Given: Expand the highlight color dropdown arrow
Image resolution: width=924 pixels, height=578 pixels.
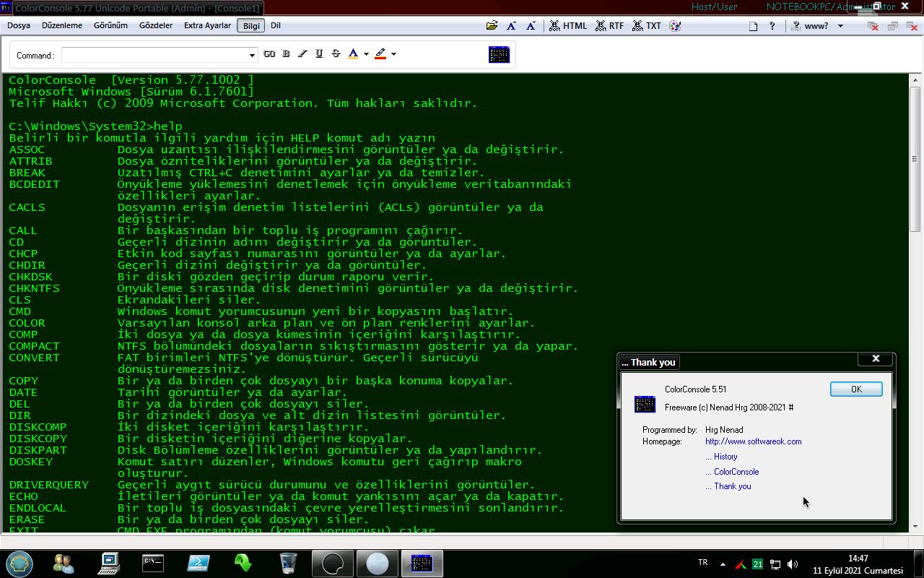Looking at the screenshot, I should pos(393,54).
